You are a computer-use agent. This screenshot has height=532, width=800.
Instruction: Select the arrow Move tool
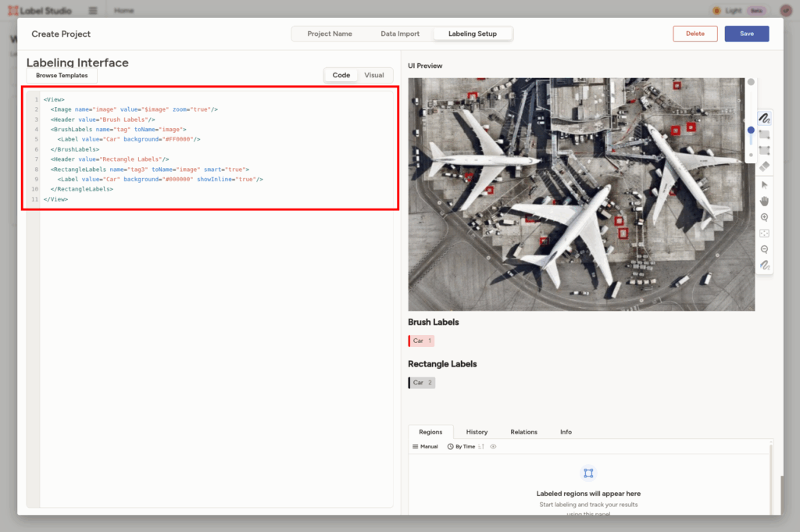point(764,184)
